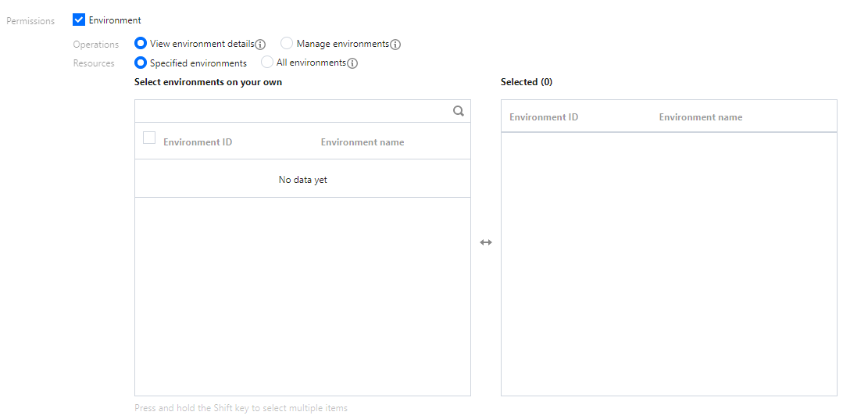Focus the environment search input field
The height and width of the screenshot is (419, 868).
(x=293, y=111)
